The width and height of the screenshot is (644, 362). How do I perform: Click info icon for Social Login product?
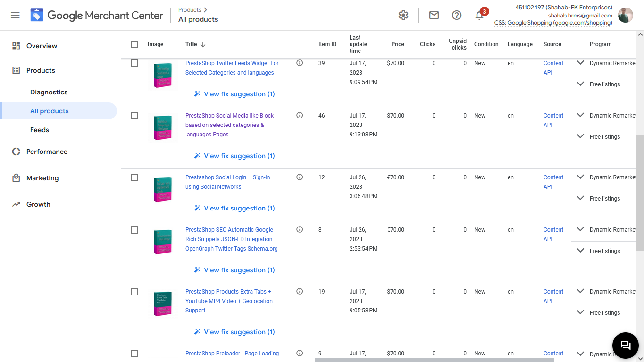300,177
